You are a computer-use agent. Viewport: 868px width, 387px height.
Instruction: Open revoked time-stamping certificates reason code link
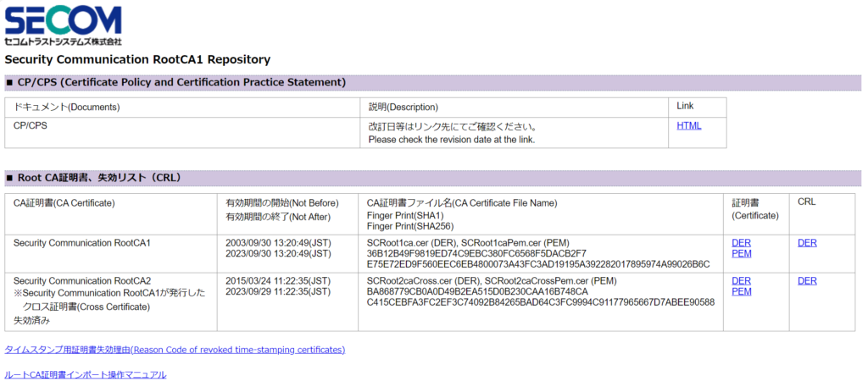click(x=175, y=350)
